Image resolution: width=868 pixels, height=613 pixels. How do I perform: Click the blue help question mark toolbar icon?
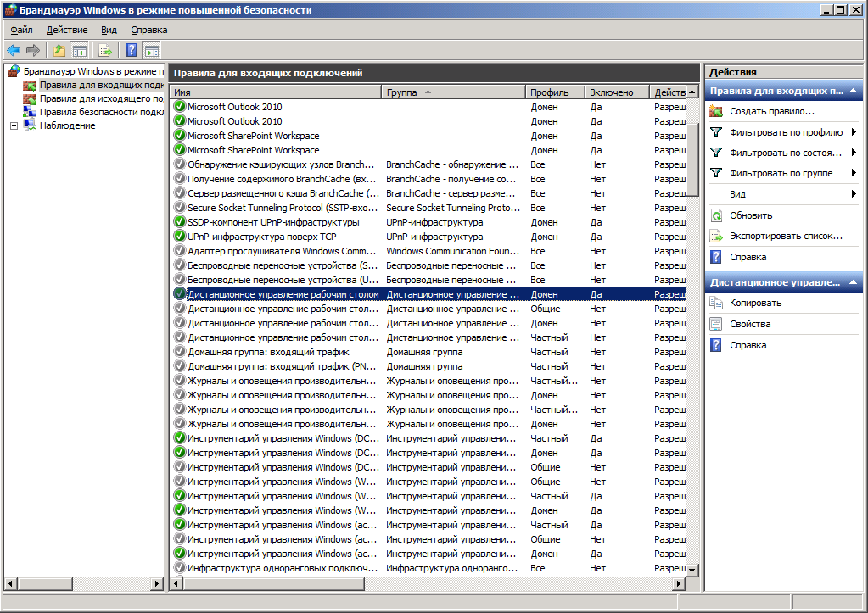[x=132, y=50]
